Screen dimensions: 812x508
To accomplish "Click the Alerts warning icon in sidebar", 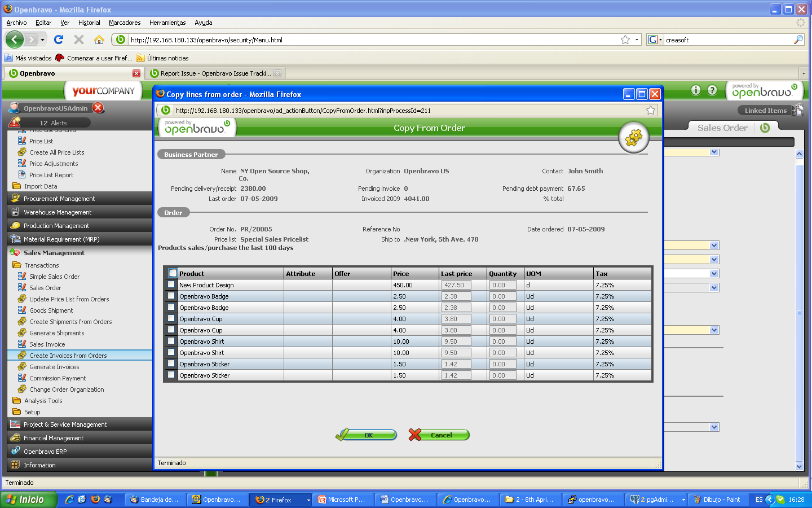I will 15,122.
